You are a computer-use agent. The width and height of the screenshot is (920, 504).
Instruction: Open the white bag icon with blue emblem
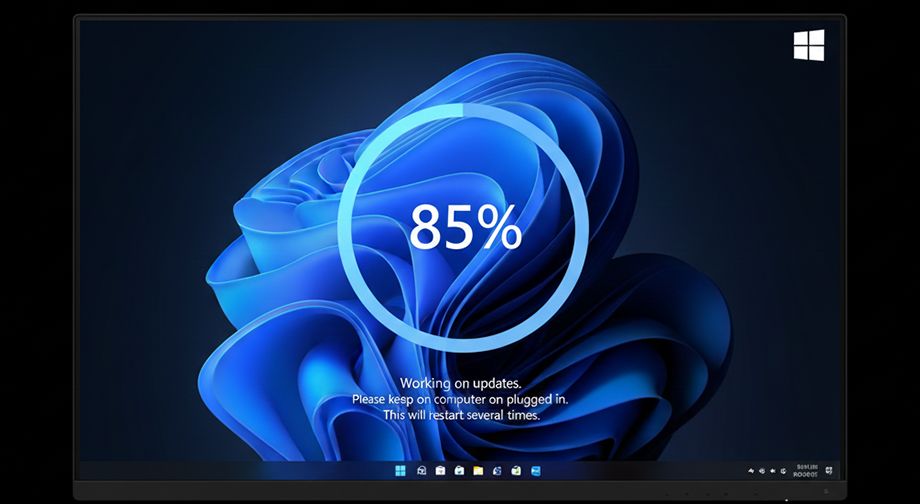(x=459, y=471)
